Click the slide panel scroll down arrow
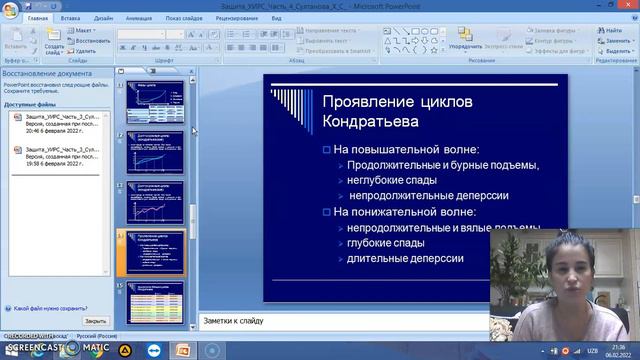This screenshot has height=360, width=640. [x=193, y=327]
